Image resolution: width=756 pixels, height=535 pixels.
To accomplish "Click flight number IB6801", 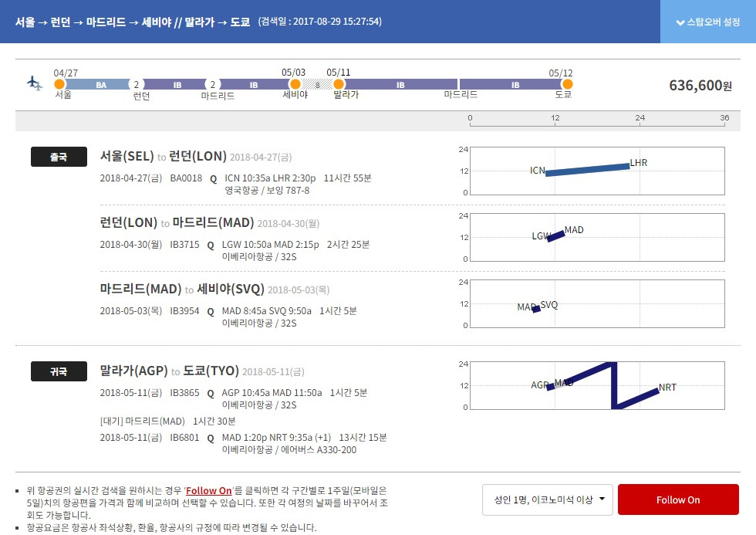I will pyautogui.click(x=184, y=438).
